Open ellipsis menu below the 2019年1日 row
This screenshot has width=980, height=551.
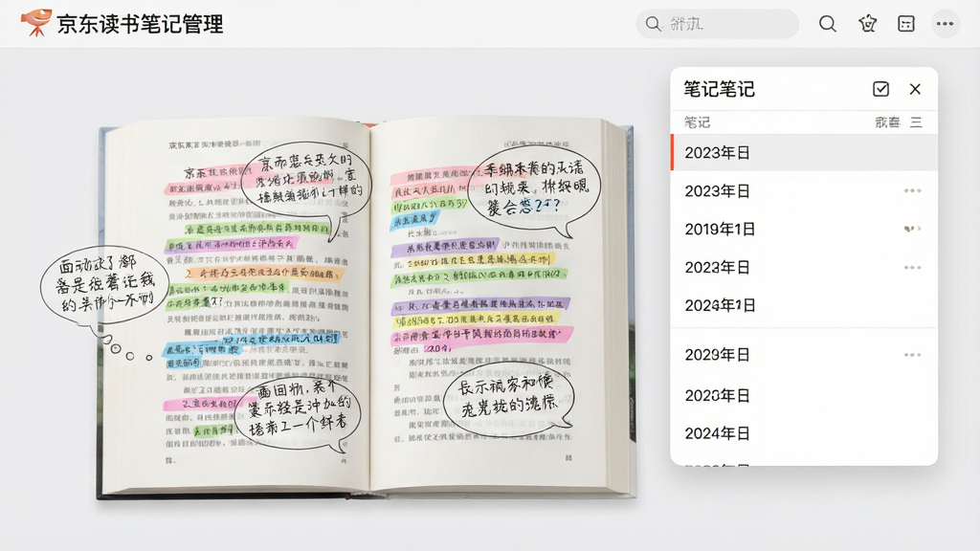coord(912,268)
